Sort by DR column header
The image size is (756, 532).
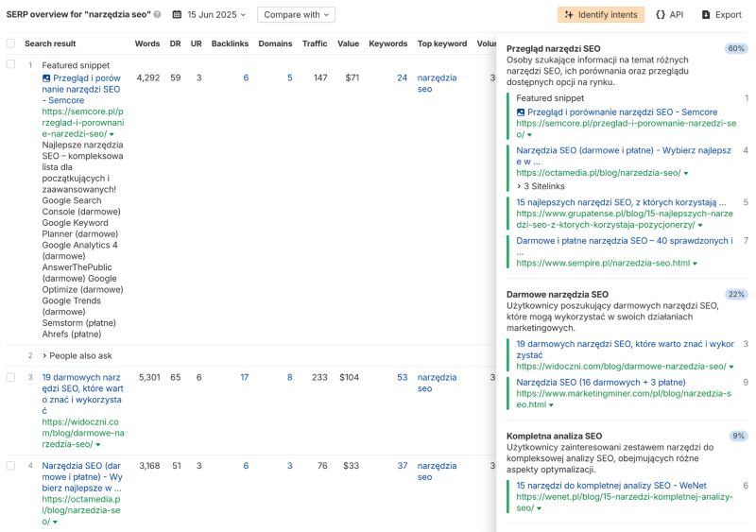pyautogui.click(x=176, y=43)
